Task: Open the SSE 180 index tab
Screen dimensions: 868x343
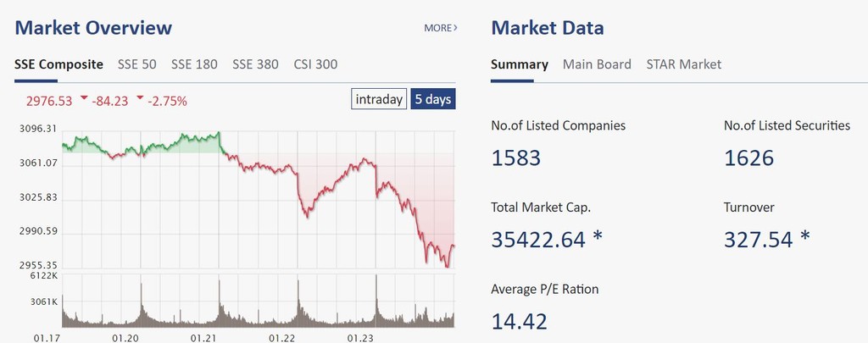Action: coord(194,64)
